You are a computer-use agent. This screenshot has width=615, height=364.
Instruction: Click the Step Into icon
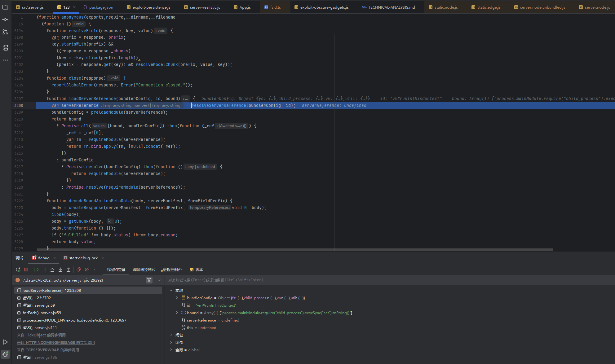coord(60,270)
